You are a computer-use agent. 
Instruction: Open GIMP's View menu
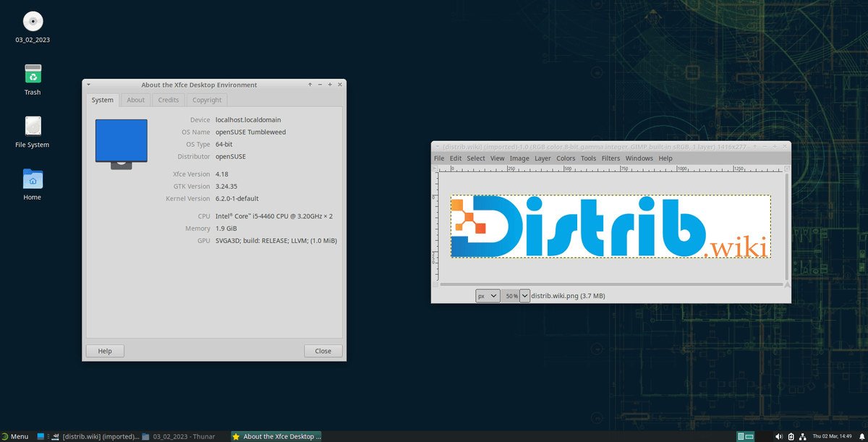(498, 158)
